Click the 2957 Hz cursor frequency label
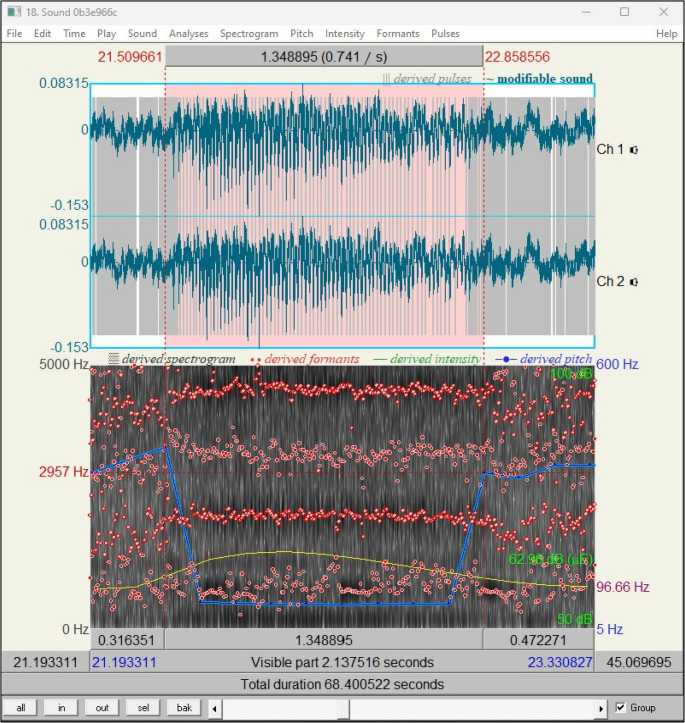The image size is (685, 723). tap(64, 472)
